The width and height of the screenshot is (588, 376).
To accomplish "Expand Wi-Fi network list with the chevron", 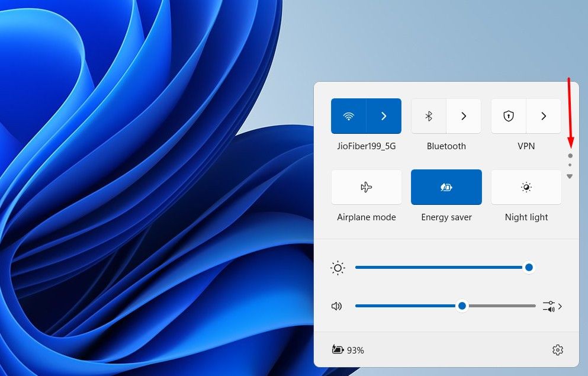I will (x=384, y=116).
